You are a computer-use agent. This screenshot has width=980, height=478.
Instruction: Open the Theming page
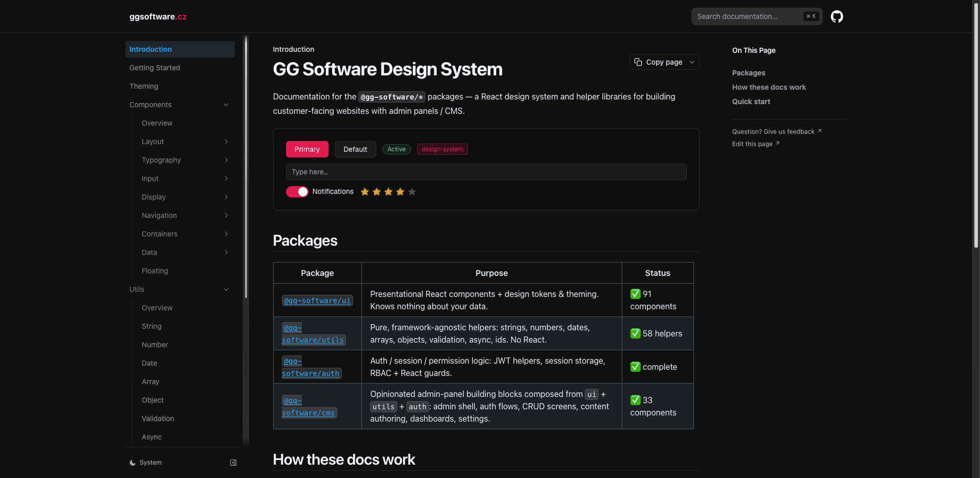[x=180, y=86]
